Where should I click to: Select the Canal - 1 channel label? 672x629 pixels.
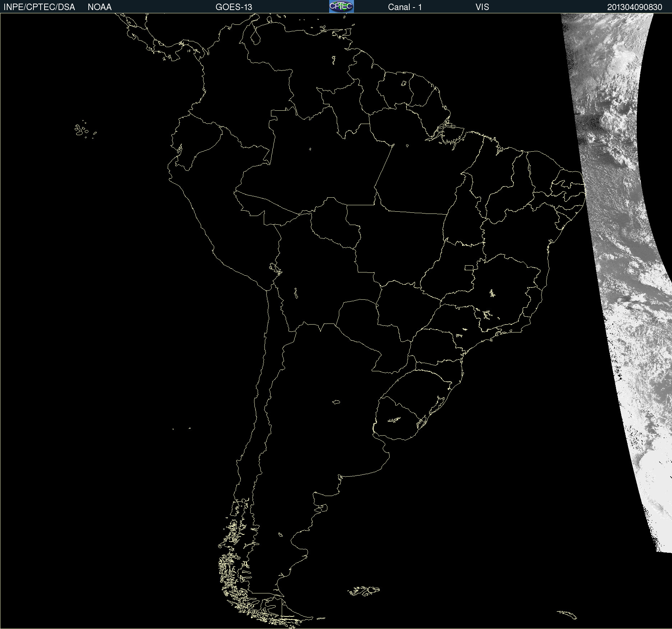(x=405, y=7)
